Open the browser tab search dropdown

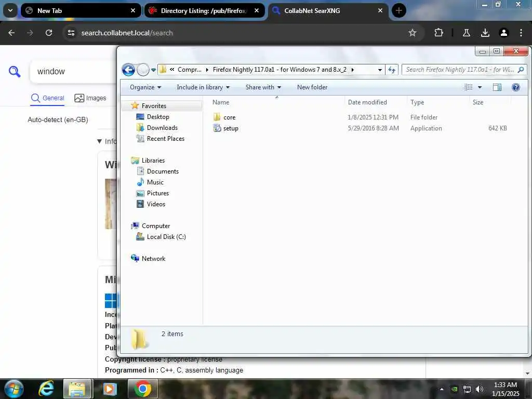tap(10, 10)
